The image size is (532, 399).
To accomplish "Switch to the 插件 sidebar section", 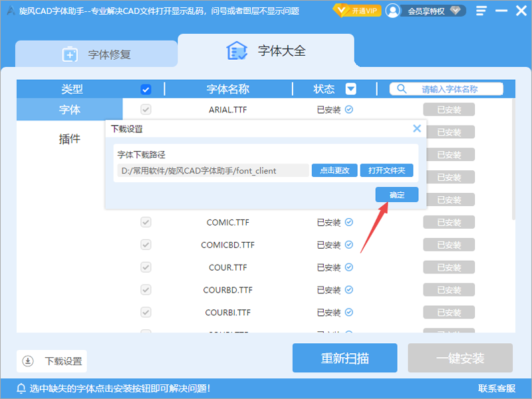I will click(x=70, y=138).
